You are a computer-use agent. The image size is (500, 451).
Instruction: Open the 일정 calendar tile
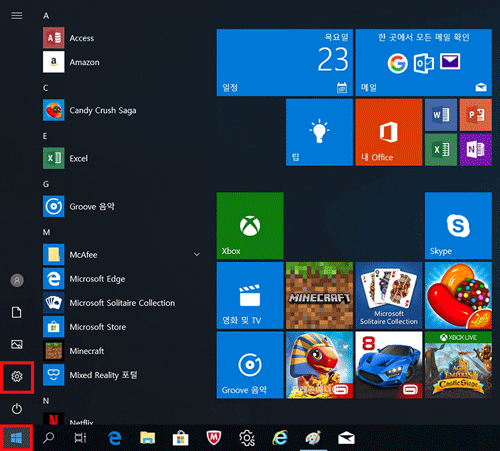coord(285,62)
